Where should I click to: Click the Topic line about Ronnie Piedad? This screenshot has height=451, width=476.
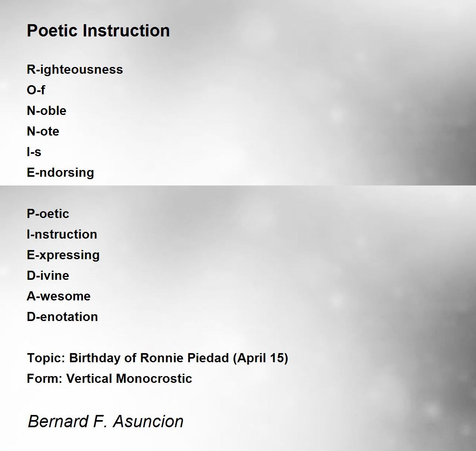[157, 358]
